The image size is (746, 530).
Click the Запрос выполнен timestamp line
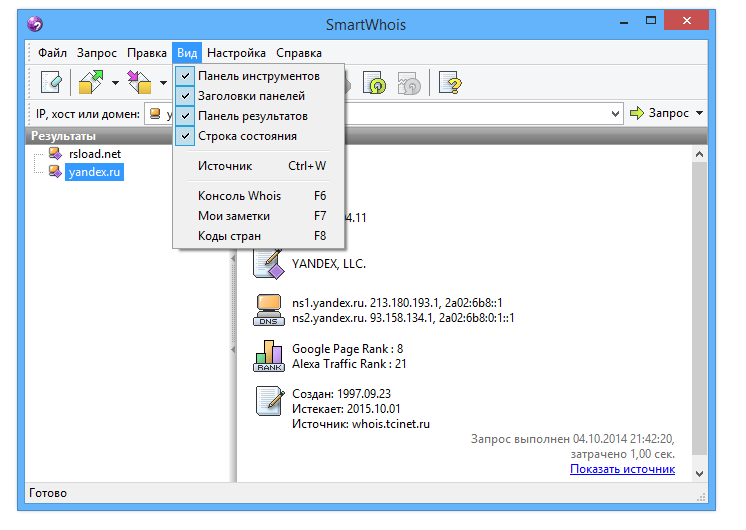573,439
